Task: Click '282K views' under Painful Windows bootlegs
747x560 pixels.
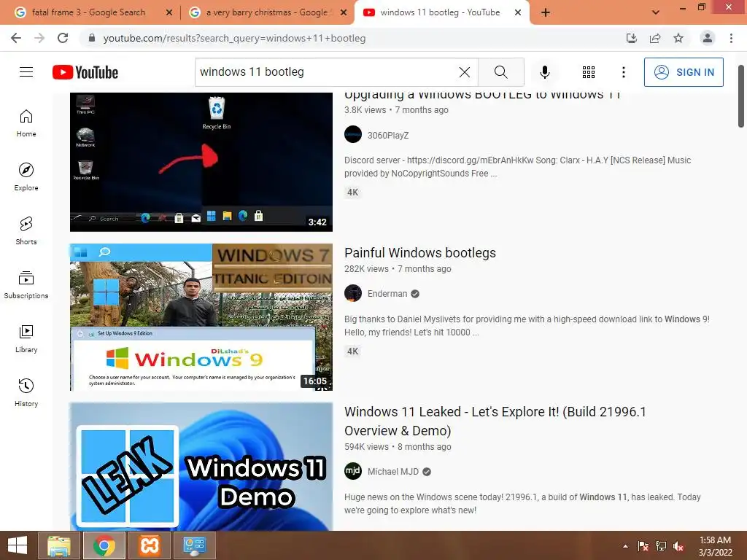Action: (x=366, y=269)
